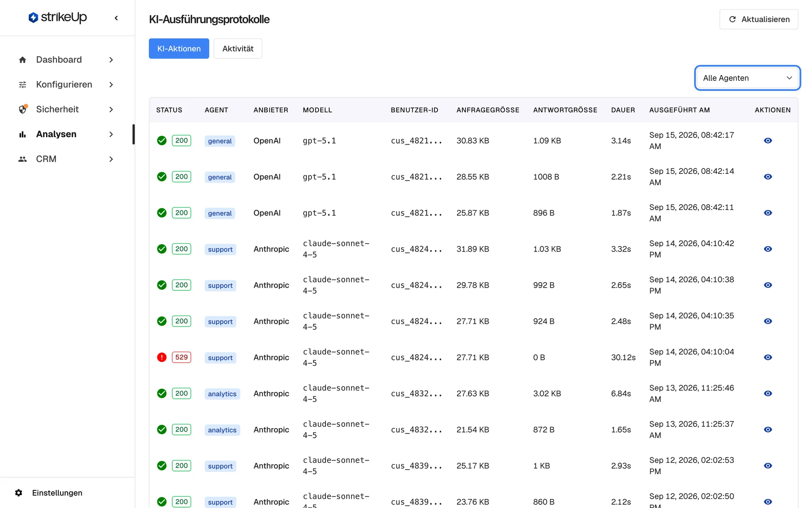Click the analytics tag in 3.02 KB row
Image resolution: width=812 pixels, height=508 pixels.
point(222,394)
